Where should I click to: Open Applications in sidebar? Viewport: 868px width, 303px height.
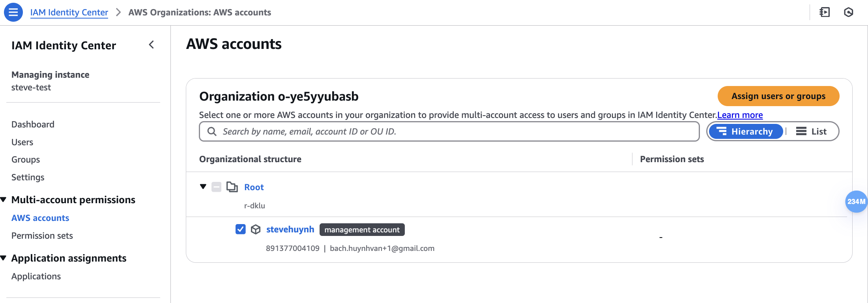pos(36,276)
